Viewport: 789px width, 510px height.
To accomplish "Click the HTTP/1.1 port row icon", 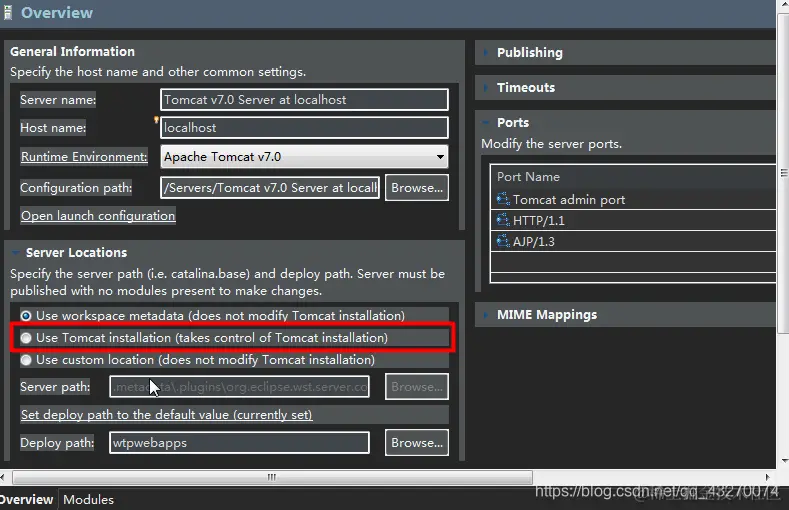I will click(503, 220).
